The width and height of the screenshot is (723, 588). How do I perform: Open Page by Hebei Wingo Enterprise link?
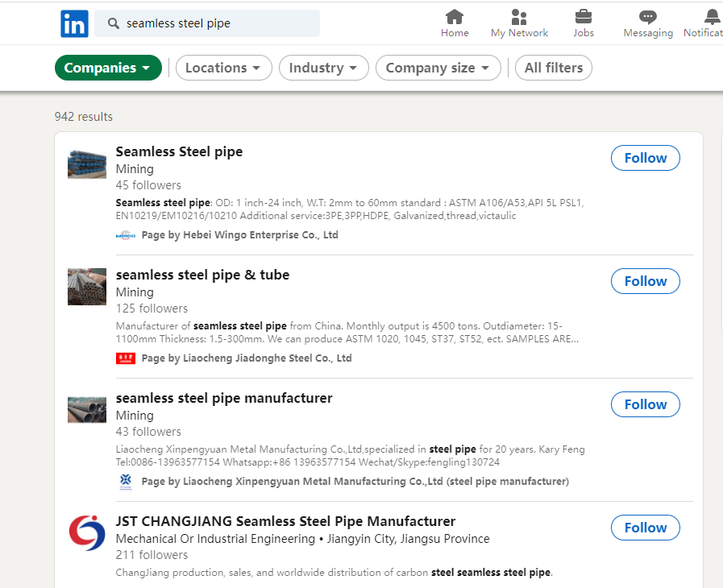coord(239,235)
